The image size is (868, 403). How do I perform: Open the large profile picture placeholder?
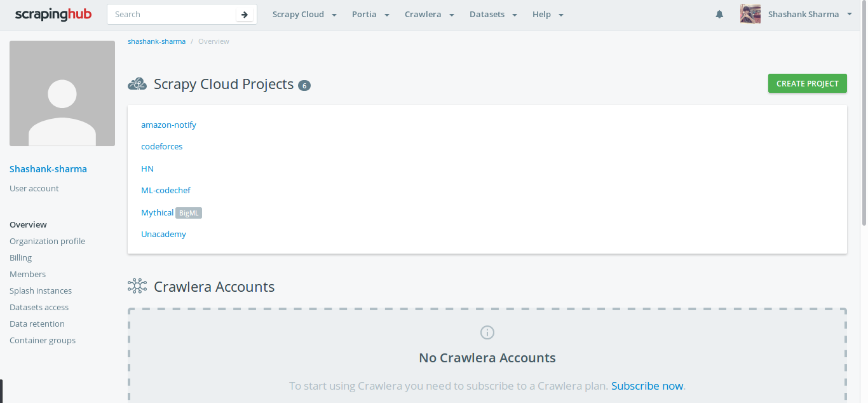[x=62, y=93]
